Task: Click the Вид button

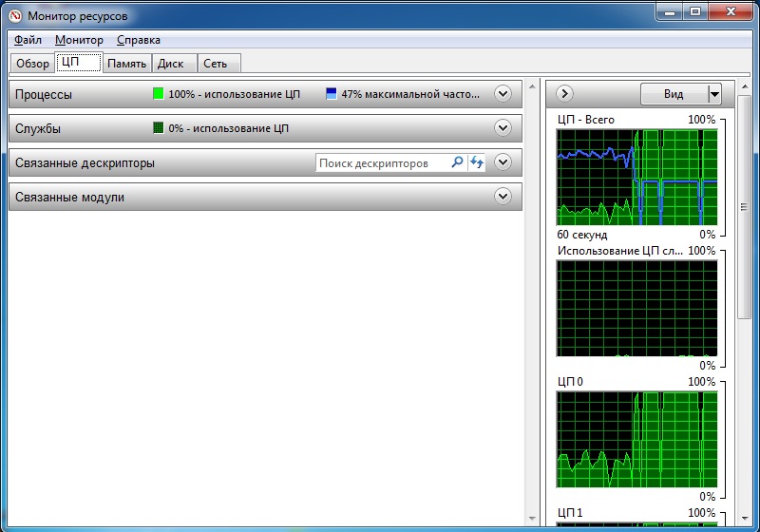Action: pyautogui.click(x=674, y=94)
